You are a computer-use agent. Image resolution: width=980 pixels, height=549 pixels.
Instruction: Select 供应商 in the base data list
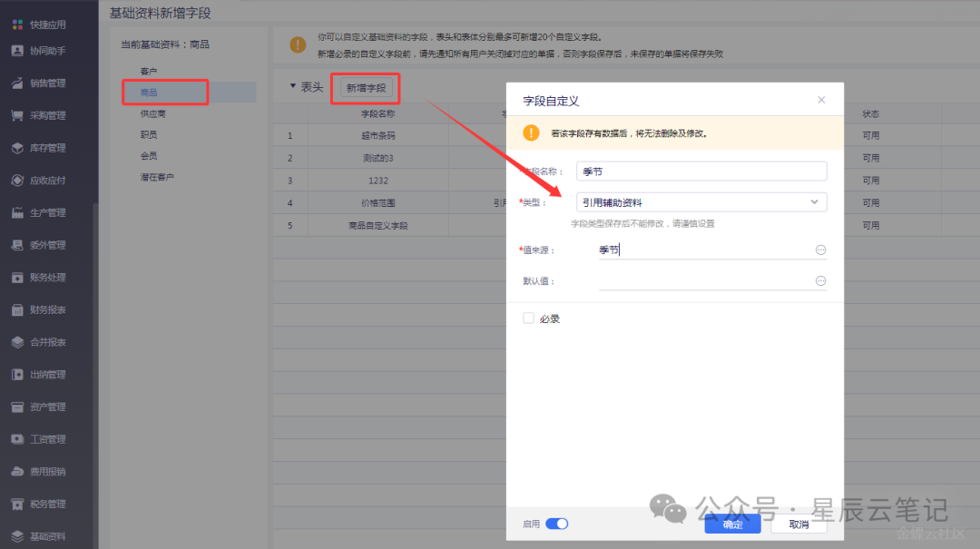[152, 114]
